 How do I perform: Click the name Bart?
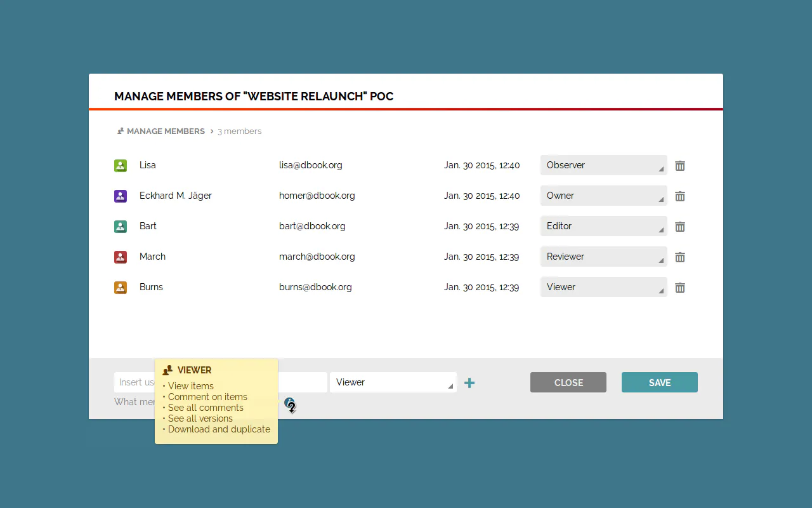pos(148,226)
